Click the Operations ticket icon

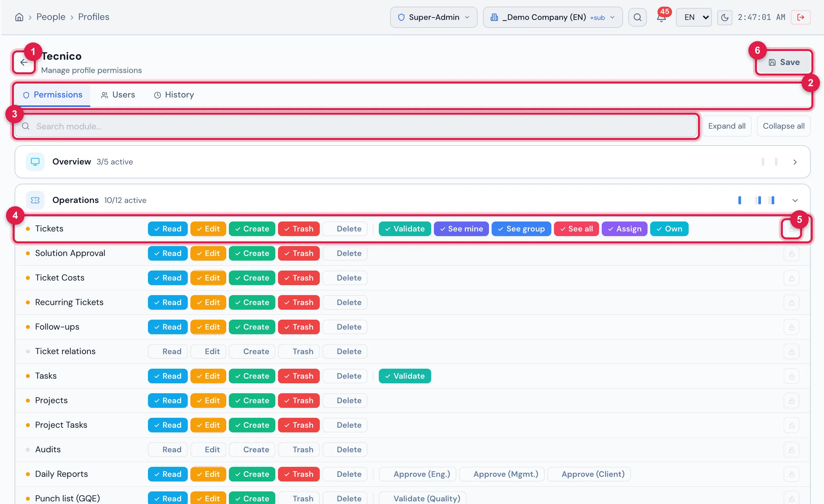(x=35, y=200)
